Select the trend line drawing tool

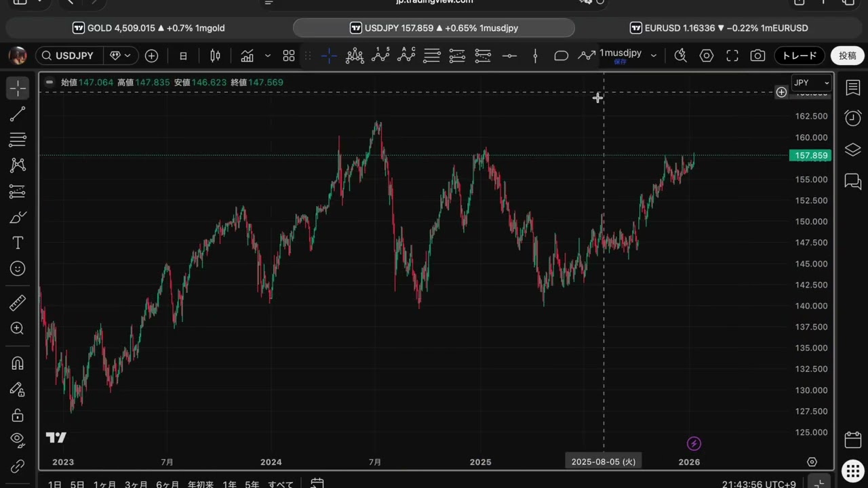point(18,114)
